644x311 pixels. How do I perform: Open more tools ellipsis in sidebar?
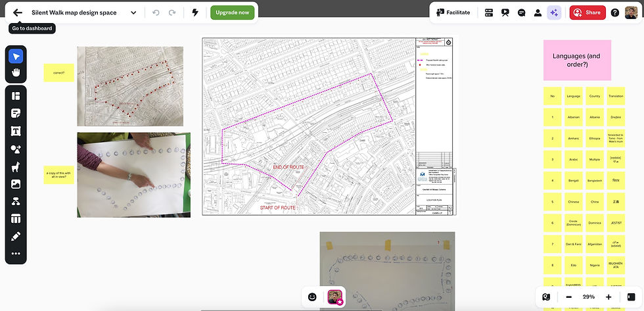(x=16, y=254)
